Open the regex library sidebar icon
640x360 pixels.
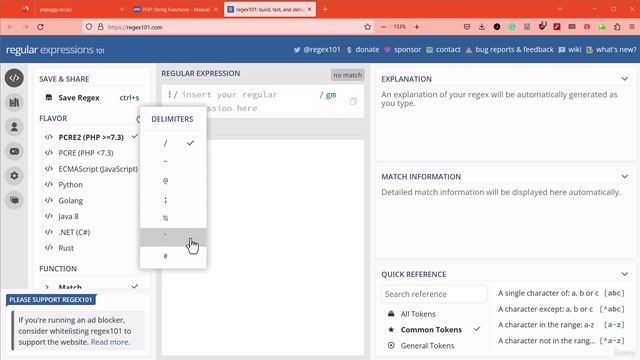point(14,102)
